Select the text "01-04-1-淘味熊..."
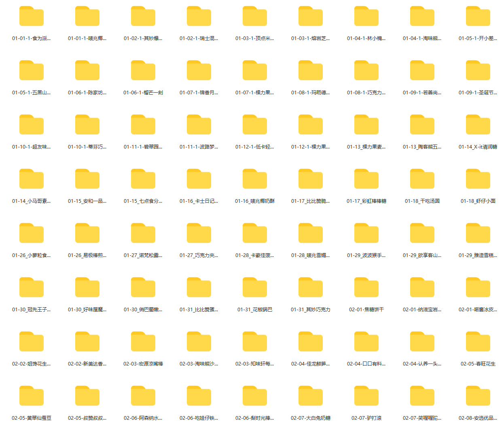 pos(422,38)
